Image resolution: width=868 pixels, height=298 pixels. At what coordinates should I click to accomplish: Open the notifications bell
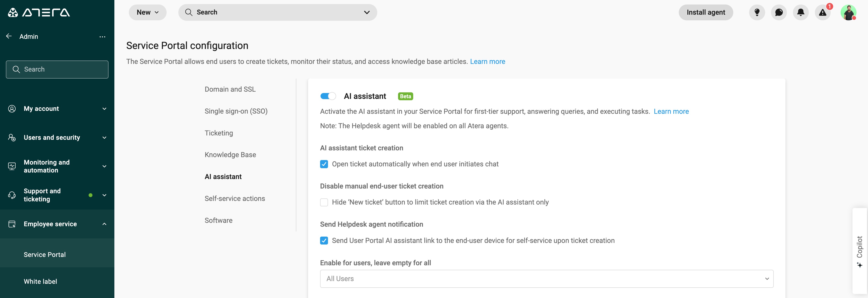point(801,12)
